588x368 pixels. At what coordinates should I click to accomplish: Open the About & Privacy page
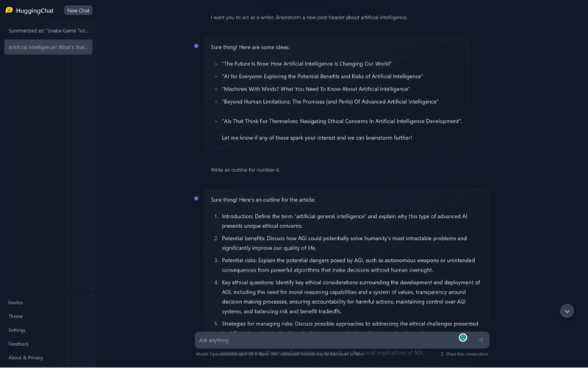pos(26,358)
